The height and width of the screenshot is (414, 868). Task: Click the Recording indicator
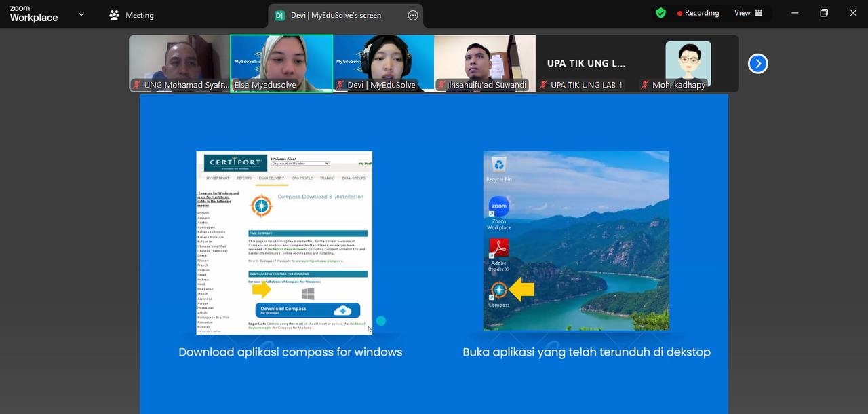[x=698, y=13]
